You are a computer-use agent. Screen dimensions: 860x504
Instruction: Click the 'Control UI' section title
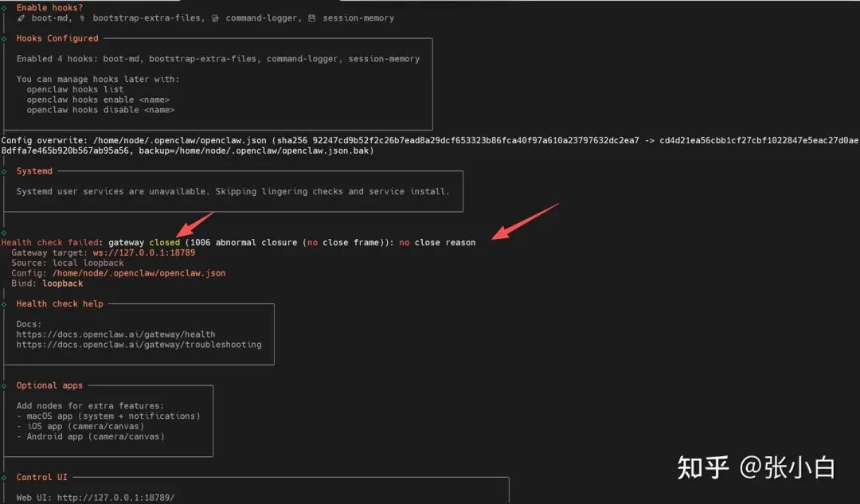(41, 477)
